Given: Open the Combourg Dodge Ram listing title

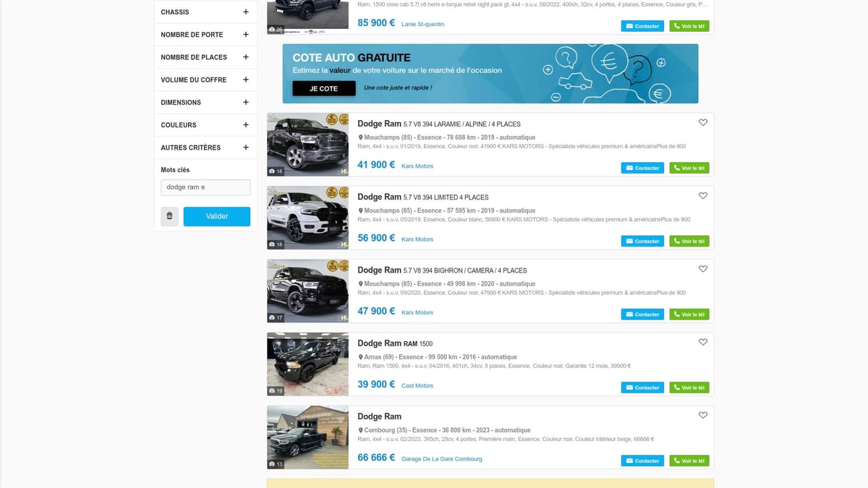Looking at the screenshot, I should [x=379, y=416].
